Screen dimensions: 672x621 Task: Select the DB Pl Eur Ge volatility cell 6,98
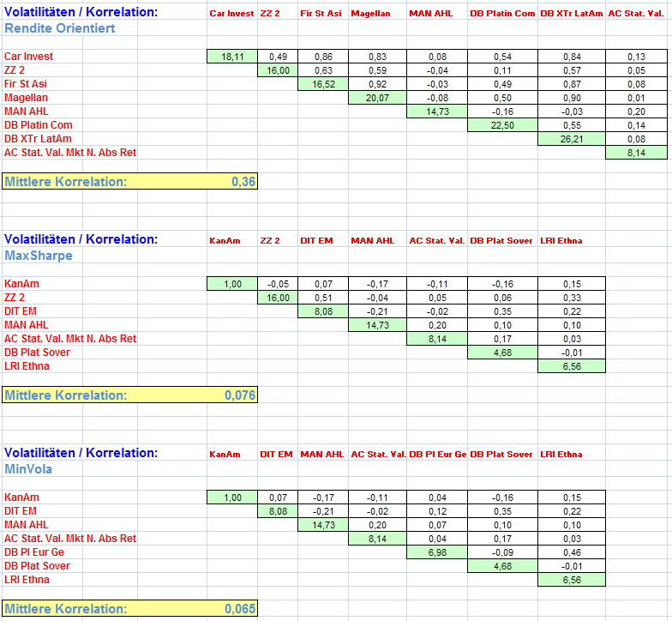[437, 552]
